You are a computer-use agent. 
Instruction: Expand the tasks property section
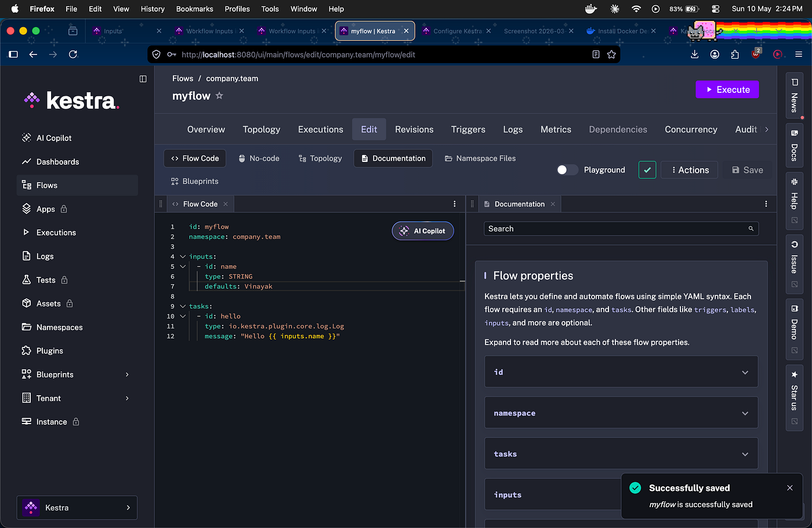coord(621,454)
